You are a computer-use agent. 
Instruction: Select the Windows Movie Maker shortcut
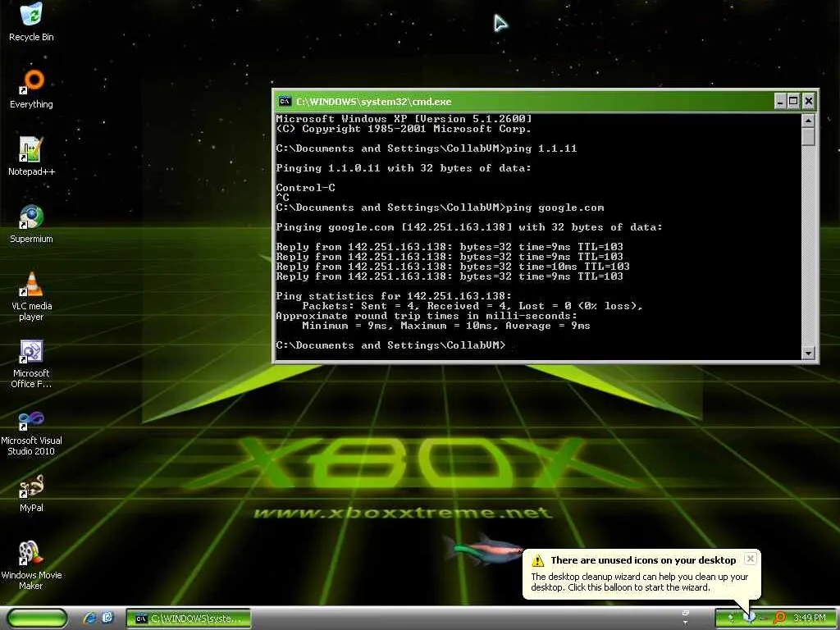click(31, 566)
